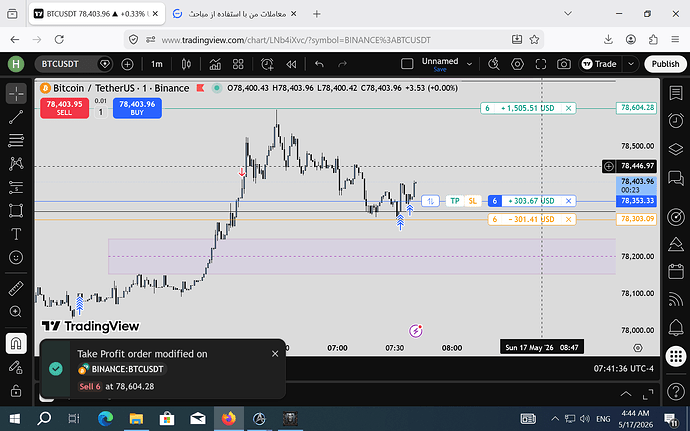Image resolution: width=690 pixels, height=431 pixels.
Task: Expand the arrow next to Trade
Action: pos(631,64)
